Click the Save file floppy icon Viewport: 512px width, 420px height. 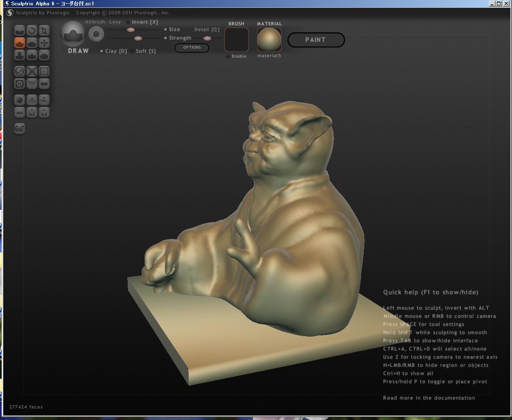pyautogui.click(x=44, y=112)
